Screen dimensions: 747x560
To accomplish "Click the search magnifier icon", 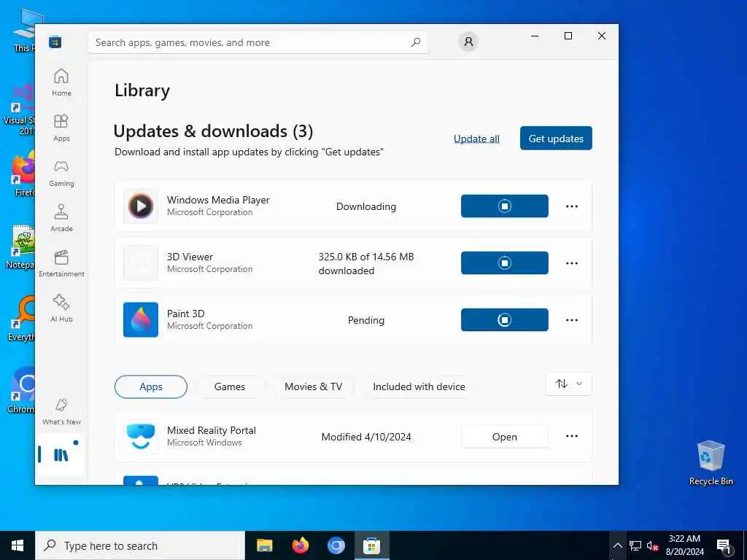I will 415,42.
